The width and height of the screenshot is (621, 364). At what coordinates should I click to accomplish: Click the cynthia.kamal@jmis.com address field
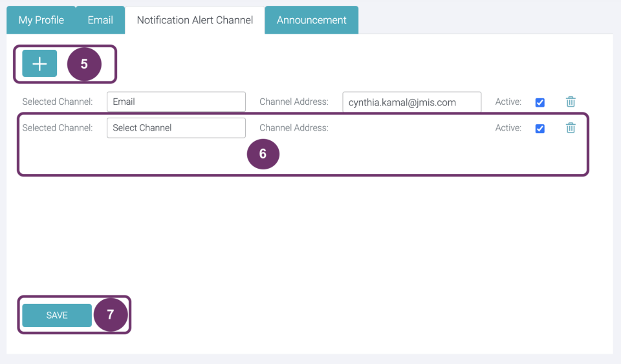(412, 102)
